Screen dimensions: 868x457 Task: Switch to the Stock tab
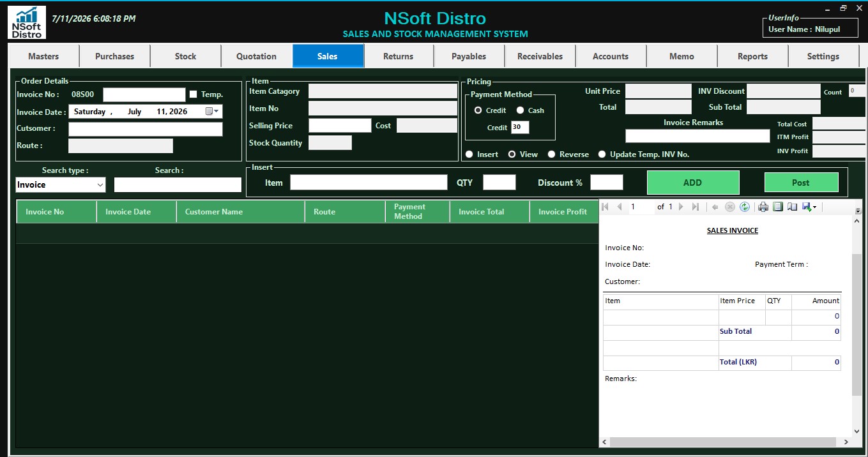point(186,56)
